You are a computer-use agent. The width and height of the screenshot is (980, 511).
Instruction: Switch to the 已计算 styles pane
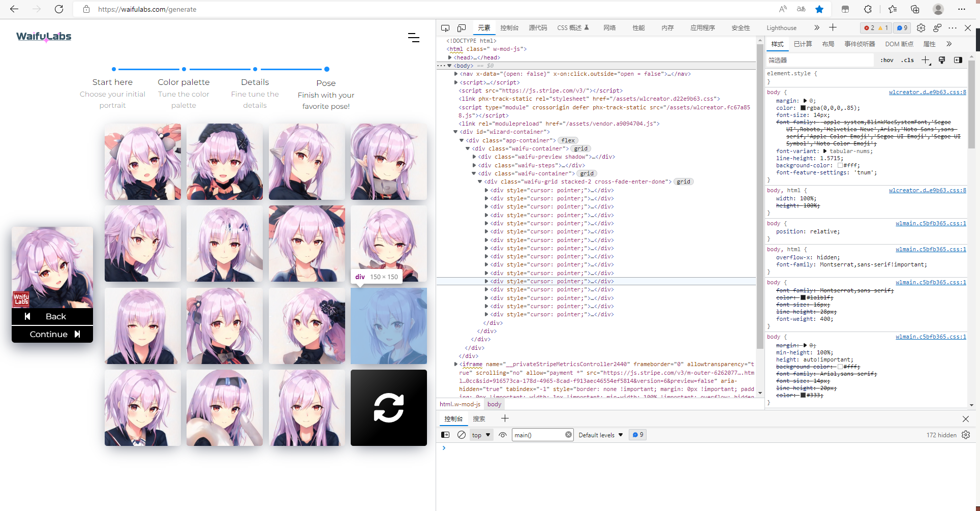(803, 44)
